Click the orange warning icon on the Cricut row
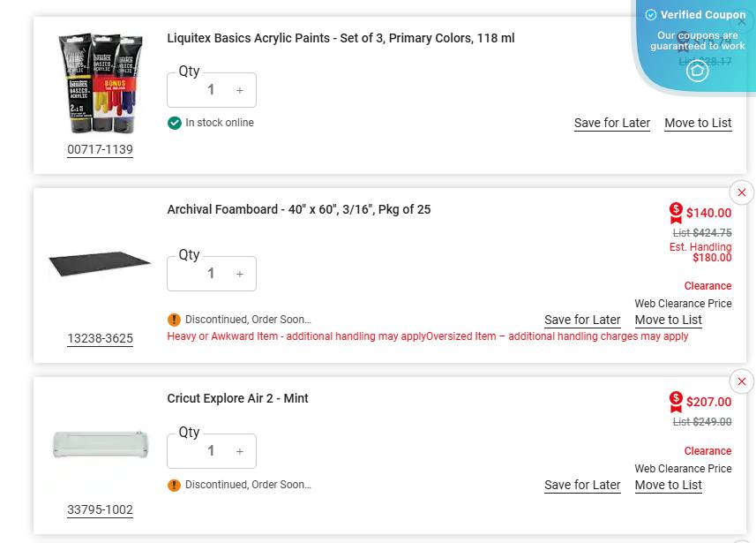This screenshot has width=756, height=543. coord(175,485)
